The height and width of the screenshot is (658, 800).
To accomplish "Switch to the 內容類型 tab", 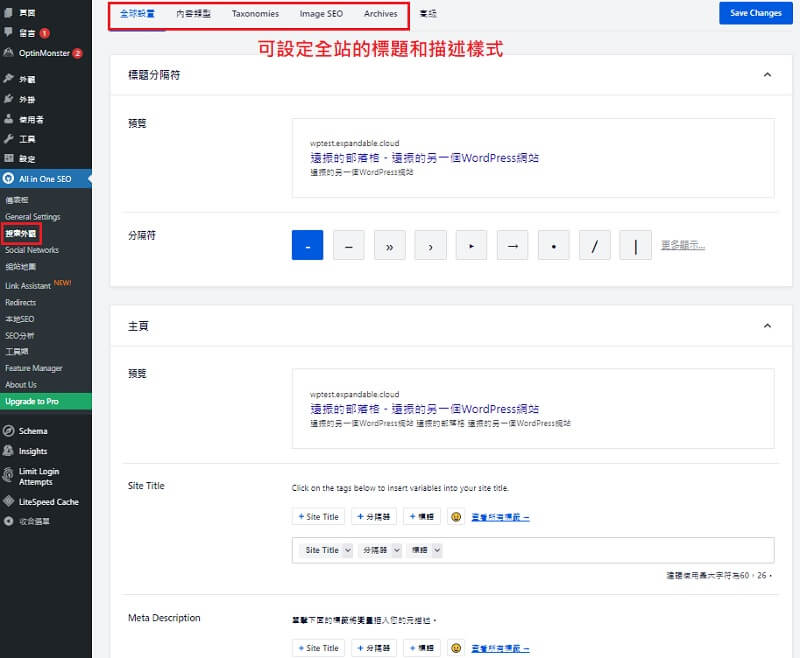I will pos(193,14).
